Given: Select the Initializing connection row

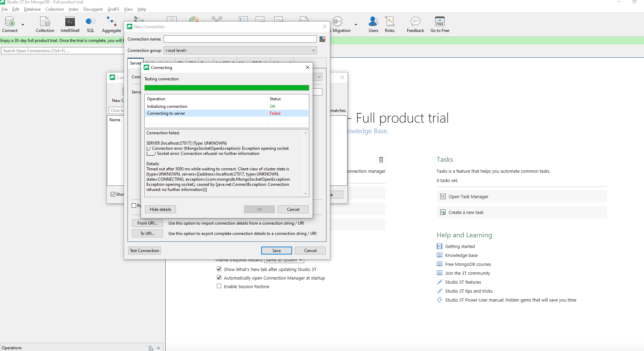Looking at the screenshot, I should coord(227,106).
